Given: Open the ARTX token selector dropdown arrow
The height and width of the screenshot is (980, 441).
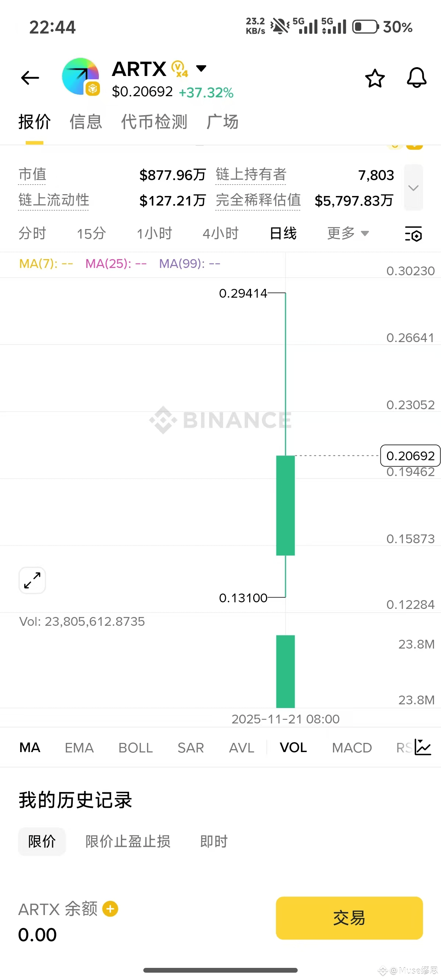Looking at the screenshot, I should pyautogui.click(x=201, y=69).
